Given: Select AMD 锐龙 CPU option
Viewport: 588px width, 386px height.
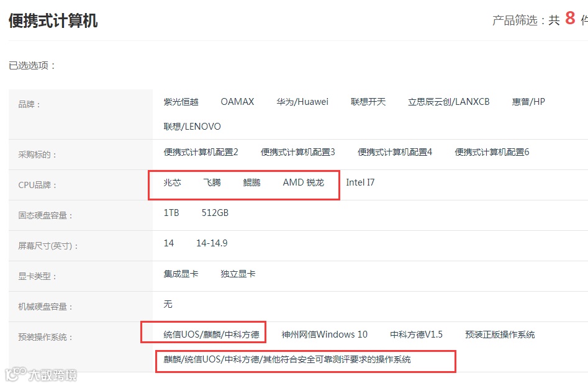Looking at the screenshot, I should (x=304, y=182).
